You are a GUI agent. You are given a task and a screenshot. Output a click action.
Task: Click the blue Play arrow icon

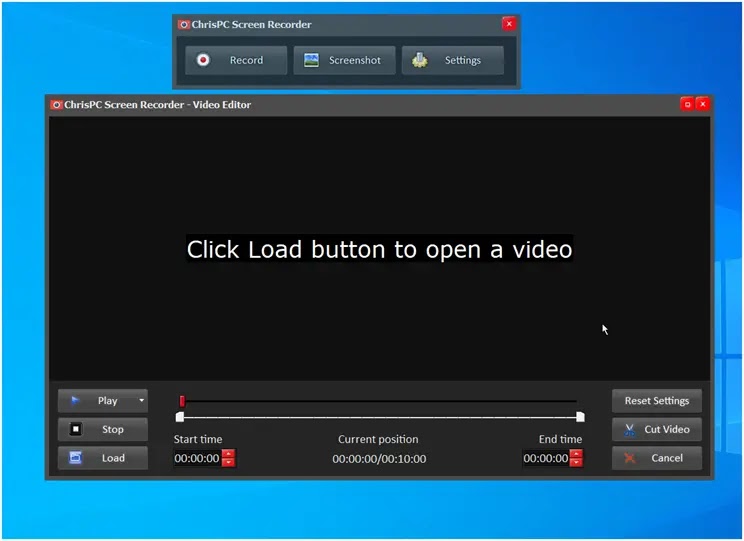click(75, 401)
